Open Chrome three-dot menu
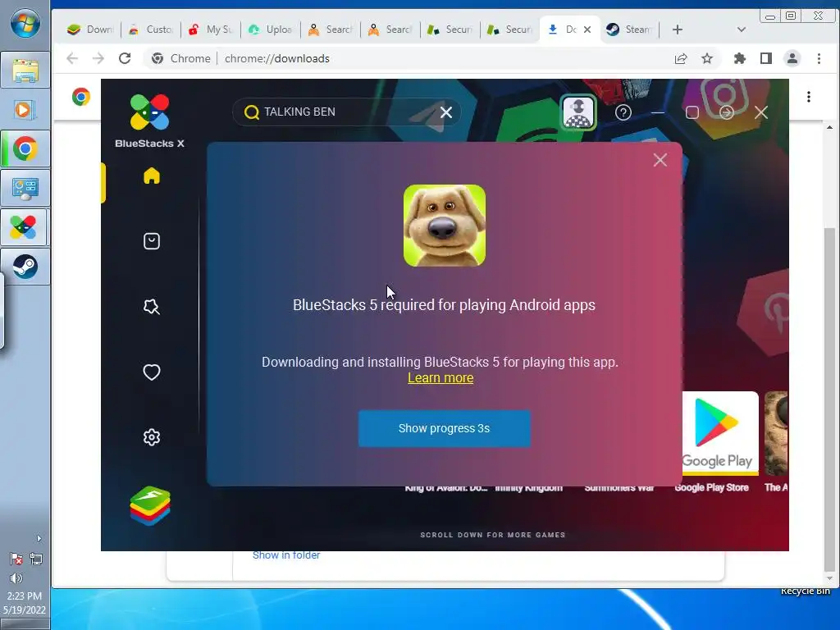 coord(819,58)
